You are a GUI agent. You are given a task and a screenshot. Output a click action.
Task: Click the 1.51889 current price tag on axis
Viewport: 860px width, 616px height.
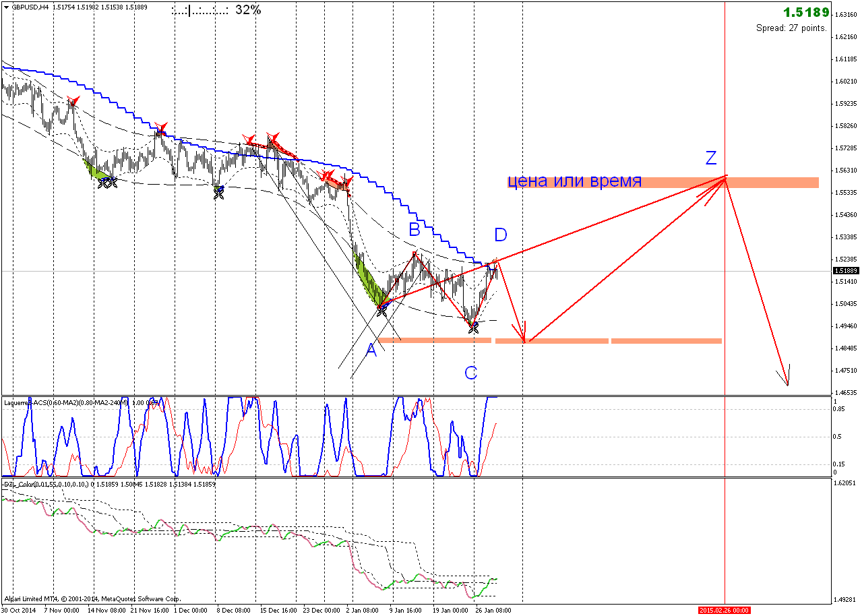point(845,271)
